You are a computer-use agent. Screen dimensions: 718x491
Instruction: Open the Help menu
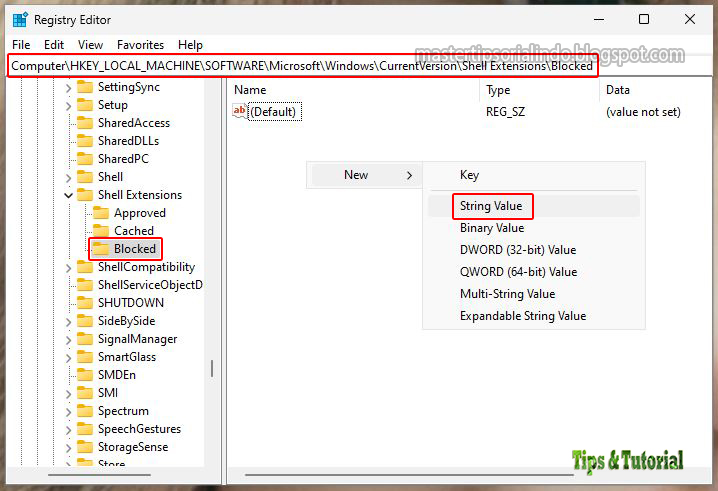(190, 45)
